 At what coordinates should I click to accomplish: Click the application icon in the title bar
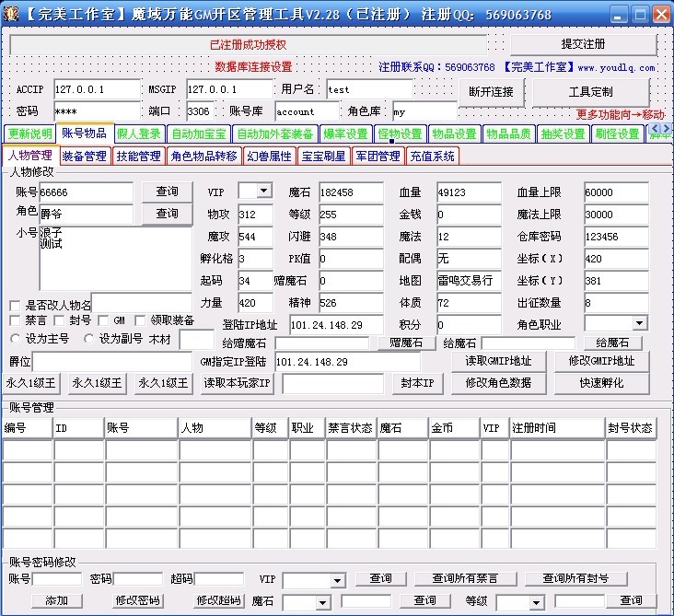pyautogui.click(x=11, y=13)
